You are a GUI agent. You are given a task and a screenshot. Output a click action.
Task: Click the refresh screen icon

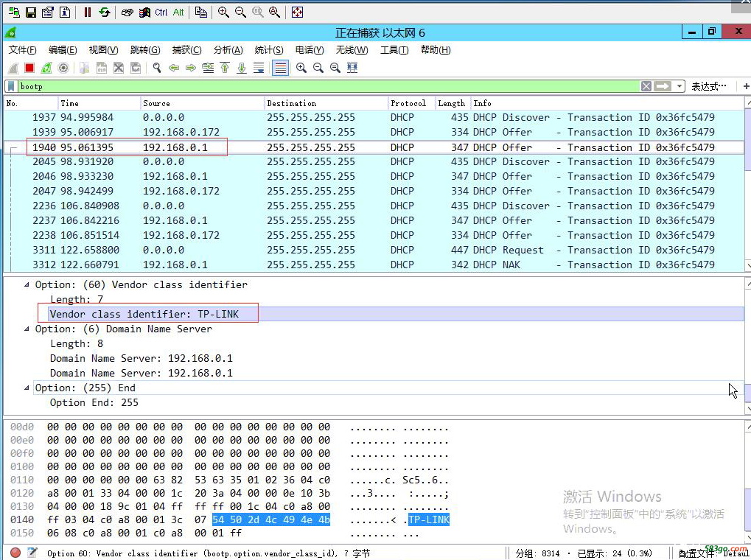(105, 12)
